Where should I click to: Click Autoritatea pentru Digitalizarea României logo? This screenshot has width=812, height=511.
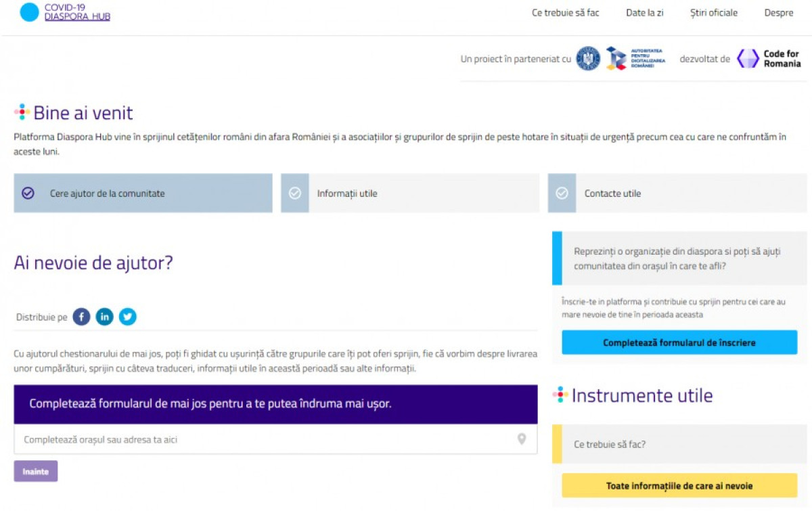tap(635, 59)
